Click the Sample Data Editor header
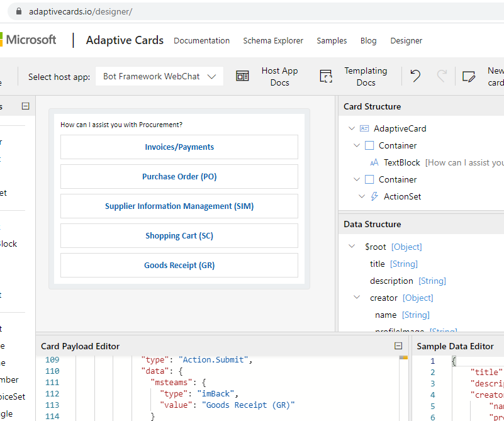 [x=455, y=346]
